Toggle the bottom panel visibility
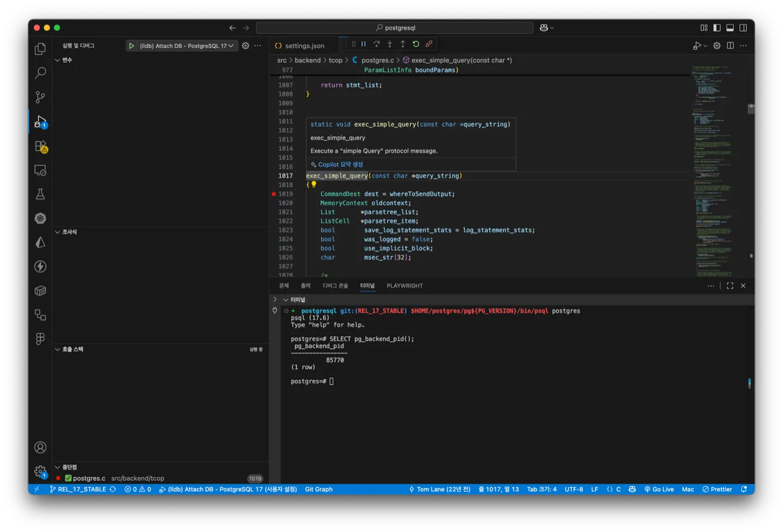The image size is (783, 532). (730, 28)
